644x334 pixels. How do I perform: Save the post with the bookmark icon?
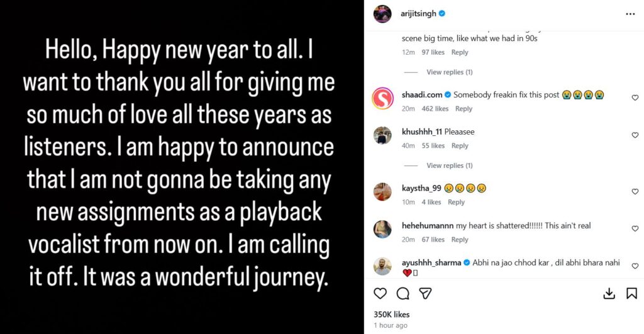click(631, 294)
